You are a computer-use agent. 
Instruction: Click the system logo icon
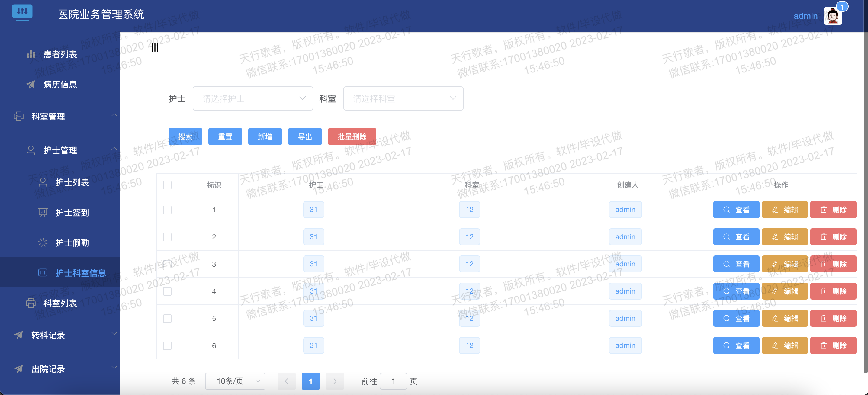(22, 12)
